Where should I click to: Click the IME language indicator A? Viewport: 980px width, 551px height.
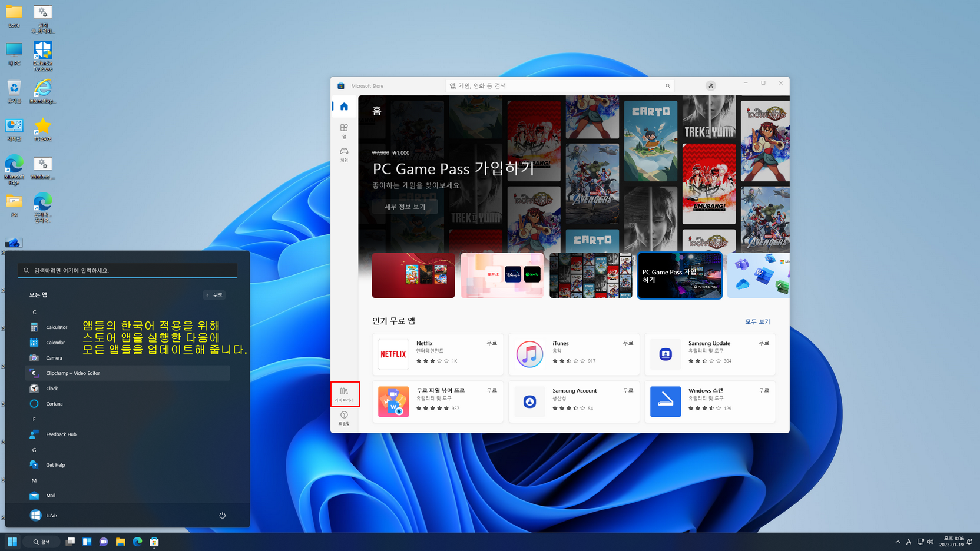[x=909, y=542]
